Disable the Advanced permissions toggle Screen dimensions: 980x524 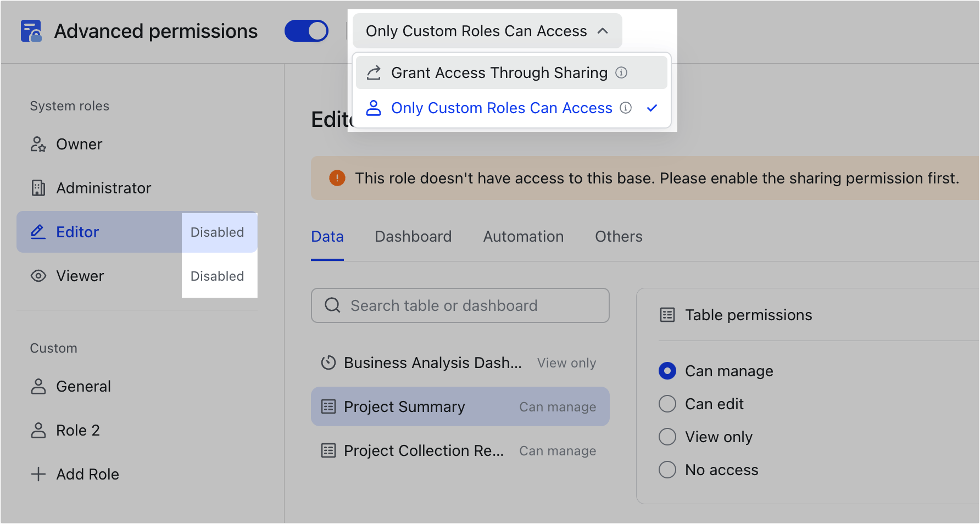point(306,31)
